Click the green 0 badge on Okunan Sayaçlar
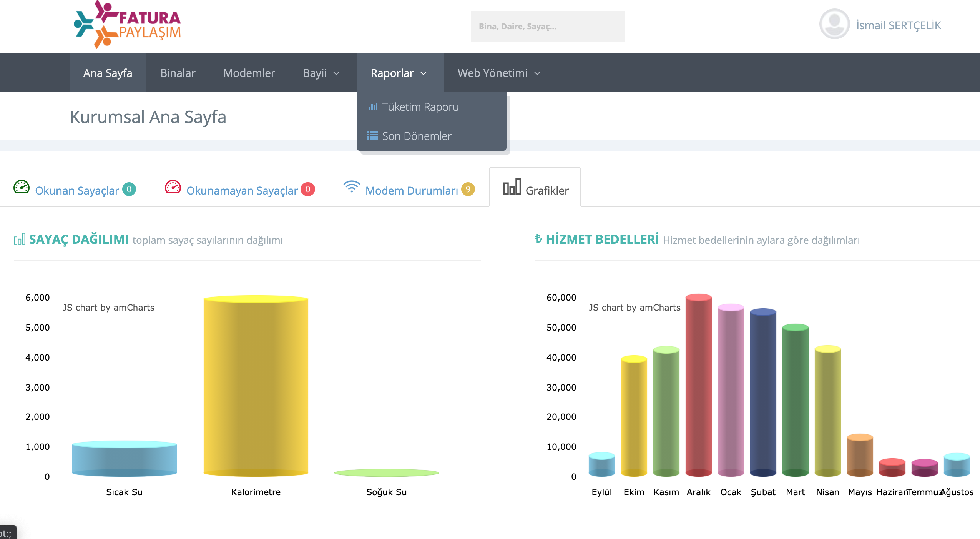 click(x=129, y=189)
